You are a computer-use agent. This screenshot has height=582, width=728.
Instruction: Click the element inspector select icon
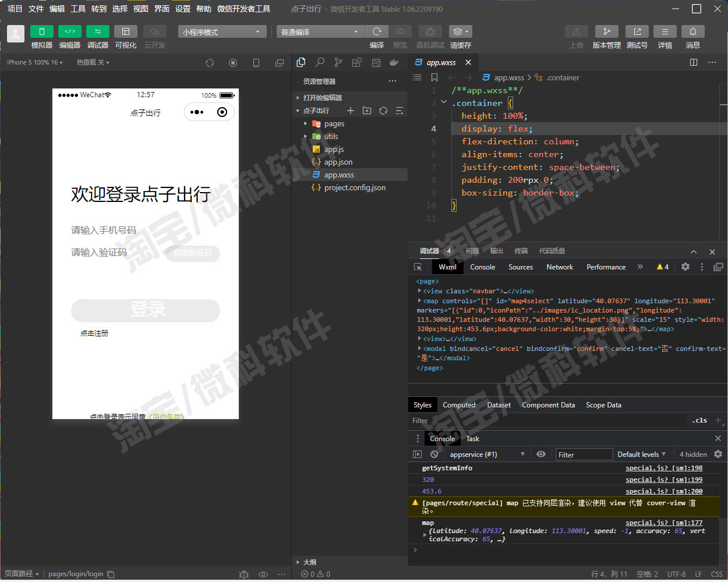[418, 267]
